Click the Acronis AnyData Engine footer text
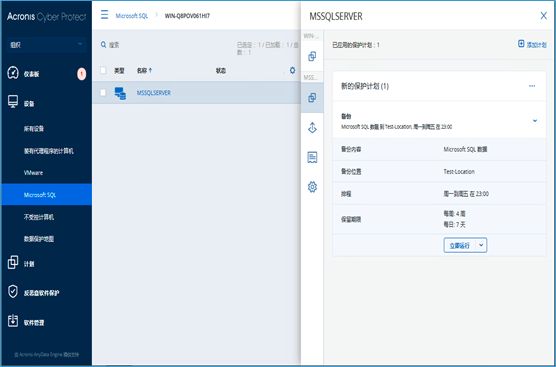 [46, 355]
